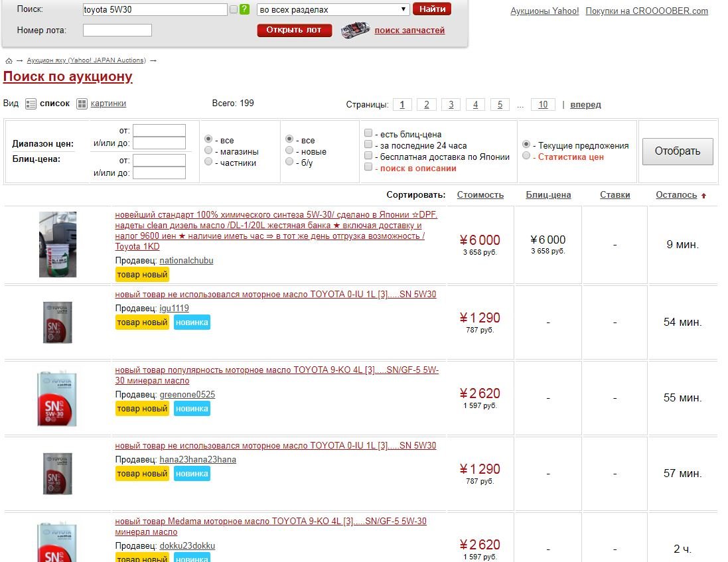Select the 'частники' seller radio button
This screenshot has width=728, height=562.
208,161
